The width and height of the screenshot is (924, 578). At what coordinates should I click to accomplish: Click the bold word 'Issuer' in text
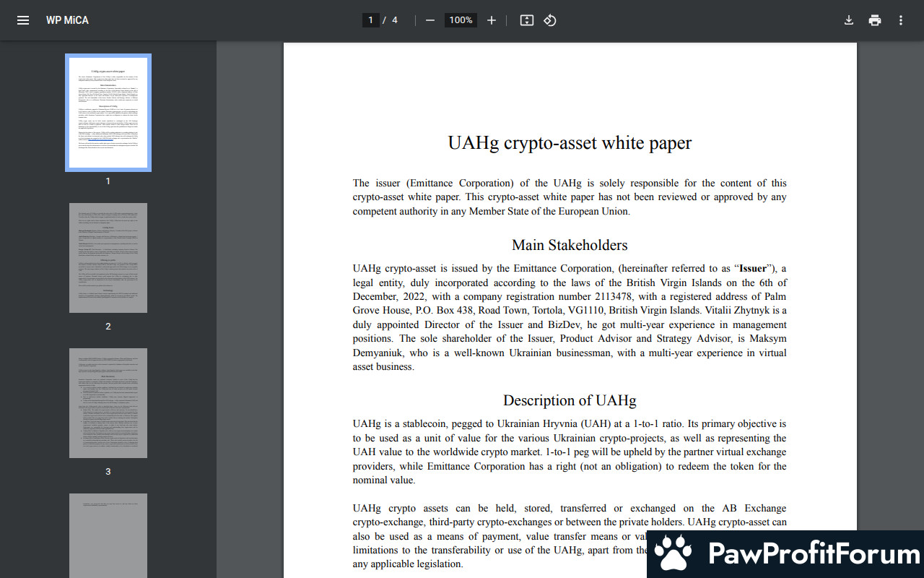click(x=753, y=268)
